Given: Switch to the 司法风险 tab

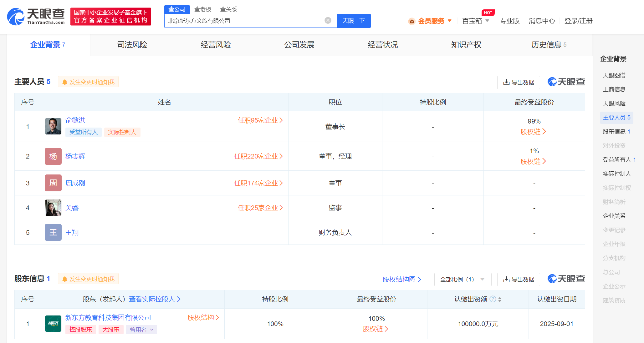Looking at the screenshot, I should point(132,45).
